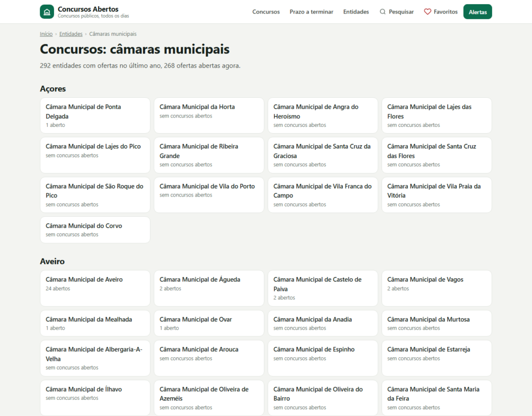Open Câmara Municipal de Aveiro card

point(95,288)
